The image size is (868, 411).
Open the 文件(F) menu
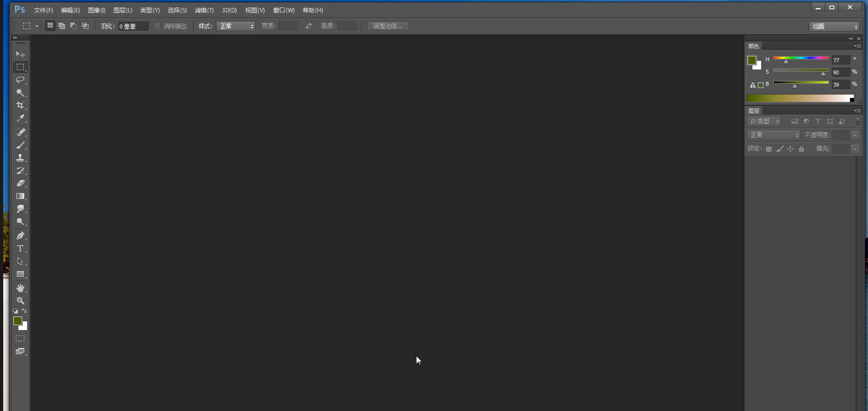pos(43,10)
